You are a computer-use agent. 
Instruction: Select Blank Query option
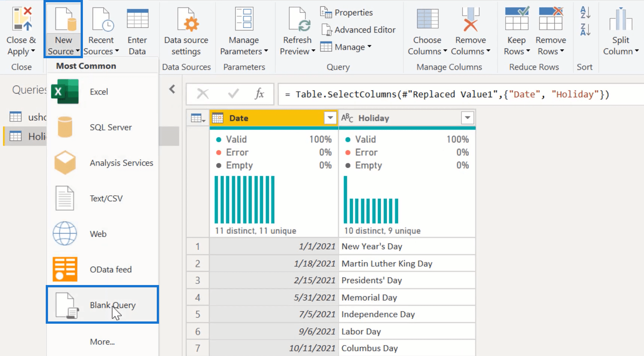point(102,305)
